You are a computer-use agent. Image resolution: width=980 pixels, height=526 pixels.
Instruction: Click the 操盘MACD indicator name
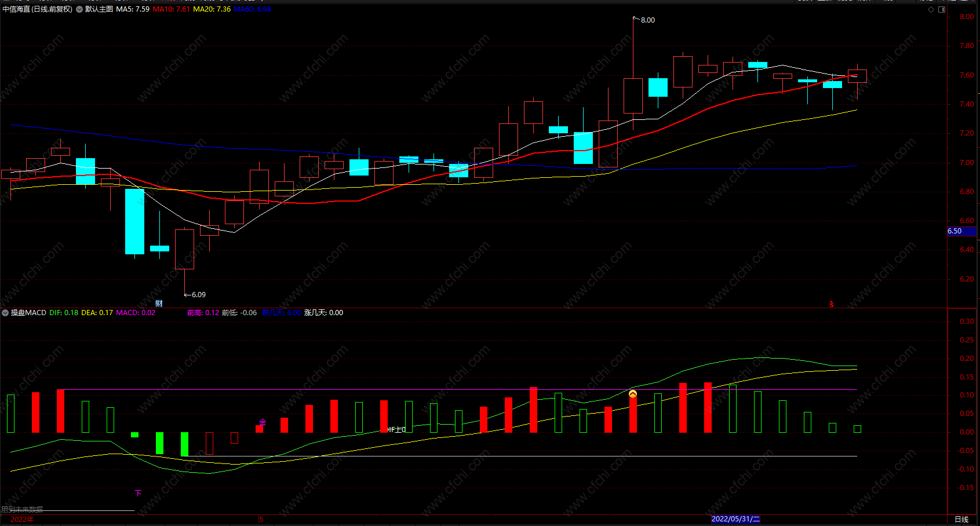[28, 313]
